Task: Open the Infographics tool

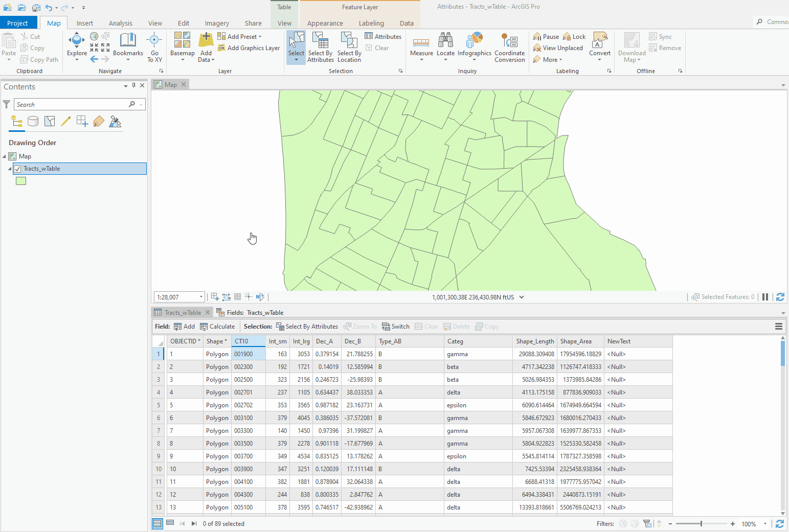Action: [474, 46]
